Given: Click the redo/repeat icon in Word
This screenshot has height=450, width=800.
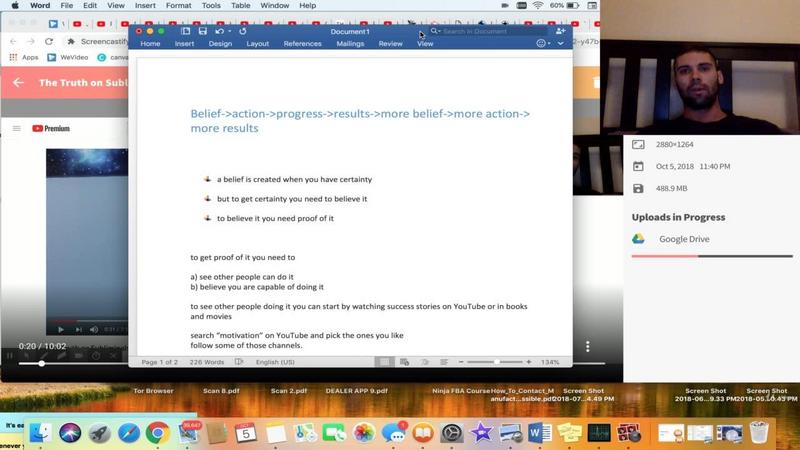Looking at the screenshot, I should click(243, 31).
